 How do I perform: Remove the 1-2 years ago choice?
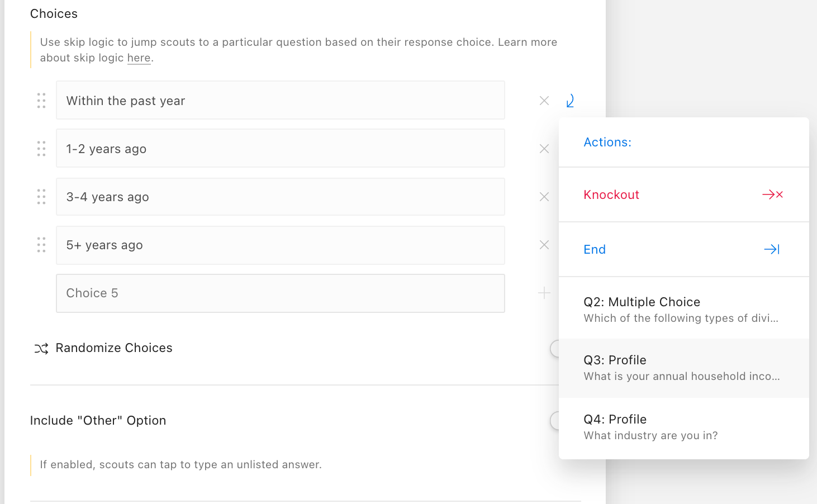click(544, 149)
